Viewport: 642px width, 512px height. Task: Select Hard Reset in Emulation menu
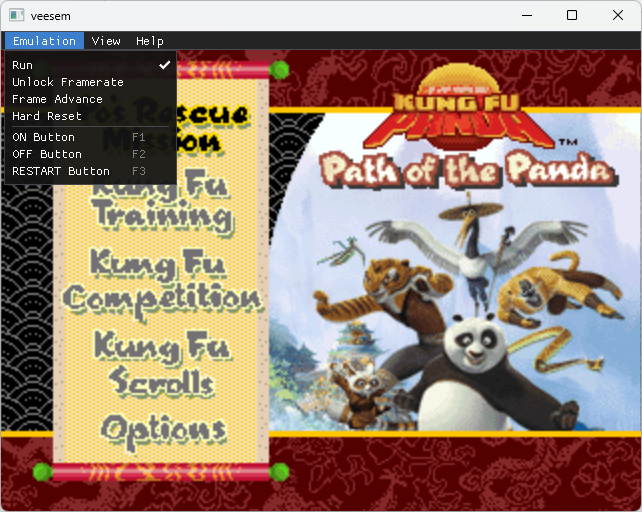pos(90,116)
